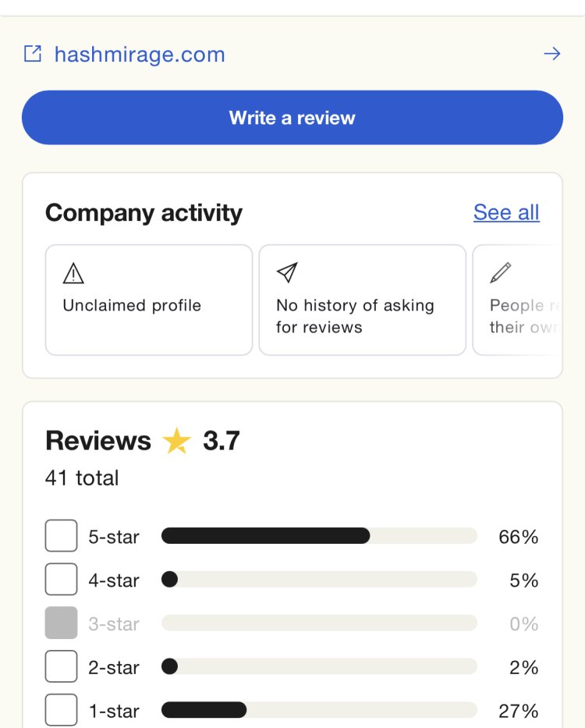Open the hashmirage.com website link
Viewport: 585px width, 728px height.
(140, 55)
